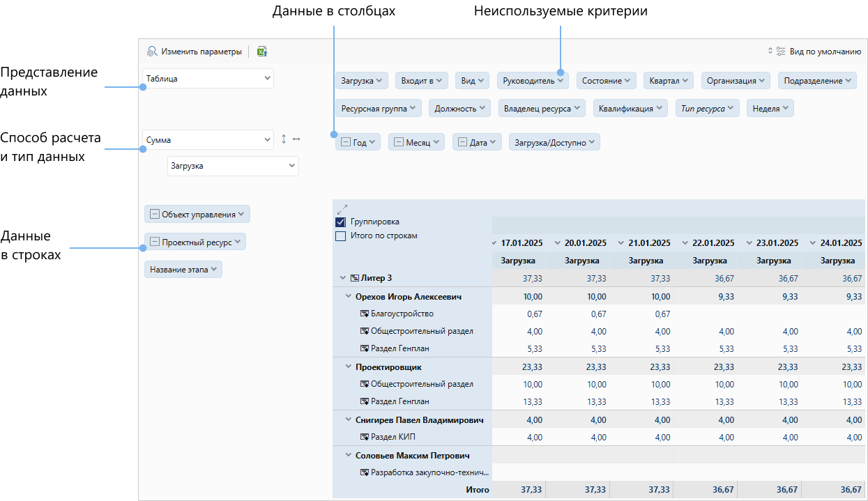Image resolution: width=868 pixels, height=501 pixels.
Task: Click the Изменить параметры button
Action: [x=194, y=51]
